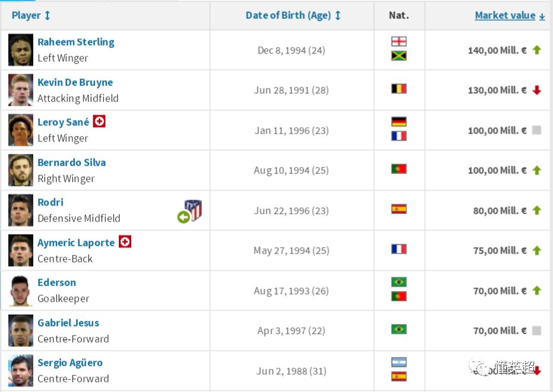
Task: Open Raheem Sterling's player profile link
Action: point(76,42)
